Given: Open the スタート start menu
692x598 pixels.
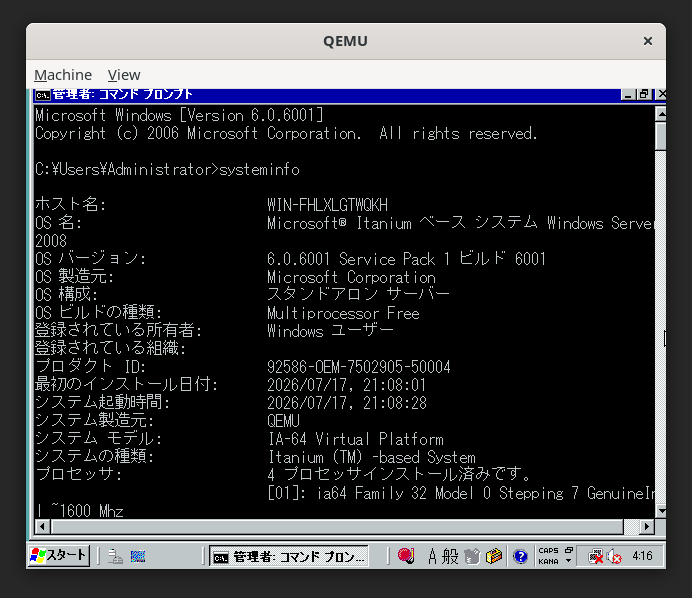Looking at the screenshot, I should (59, 555).
